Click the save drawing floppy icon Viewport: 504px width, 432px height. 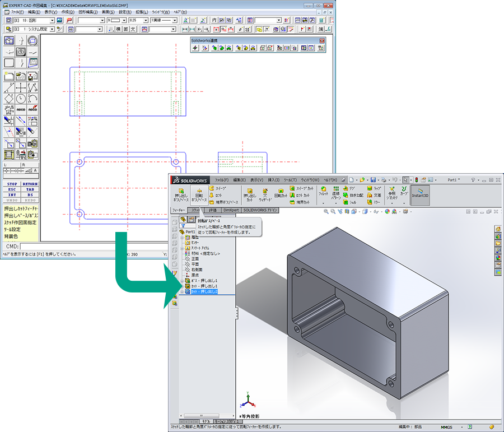click(x=32, y=76)
